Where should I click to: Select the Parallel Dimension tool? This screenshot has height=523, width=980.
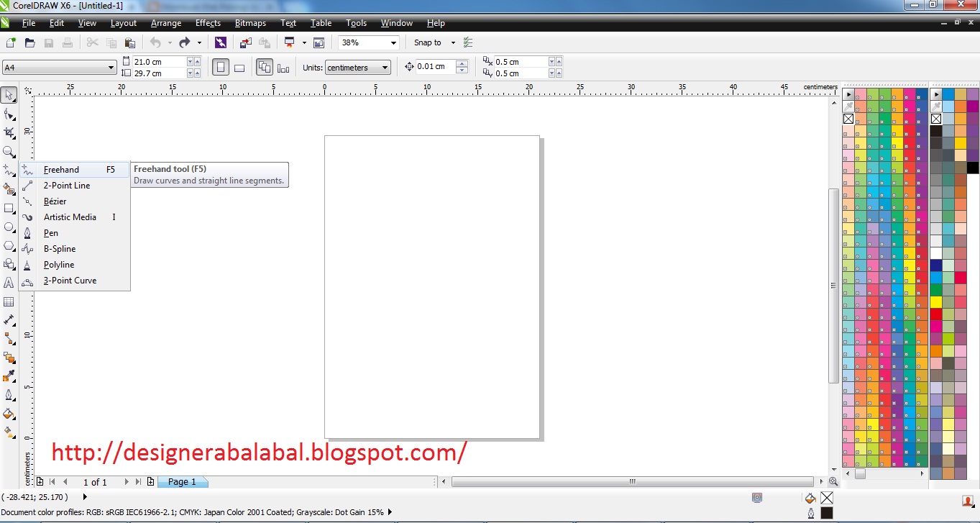click(9, 320)
